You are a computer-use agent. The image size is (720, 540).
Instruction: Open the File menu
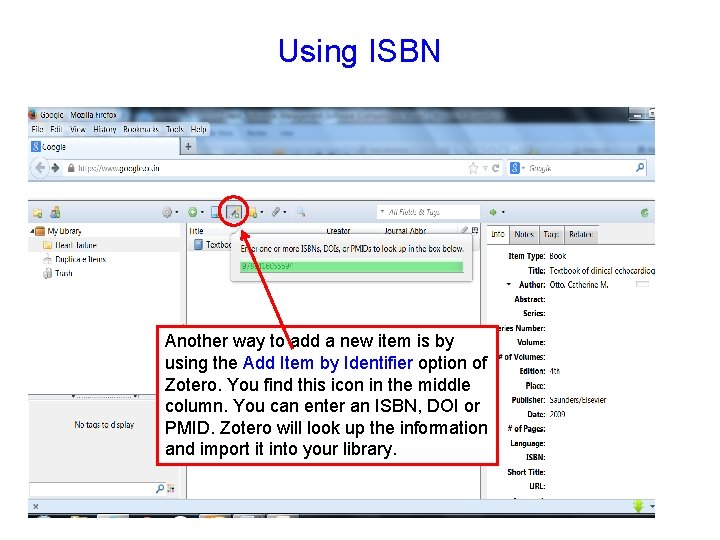pyautogui.click(x=38, y=129)
